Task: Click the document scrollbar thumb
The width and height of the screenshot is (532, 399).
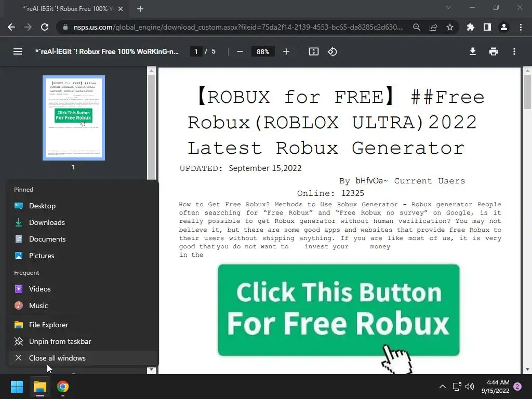Action: (x=527, y=92)
